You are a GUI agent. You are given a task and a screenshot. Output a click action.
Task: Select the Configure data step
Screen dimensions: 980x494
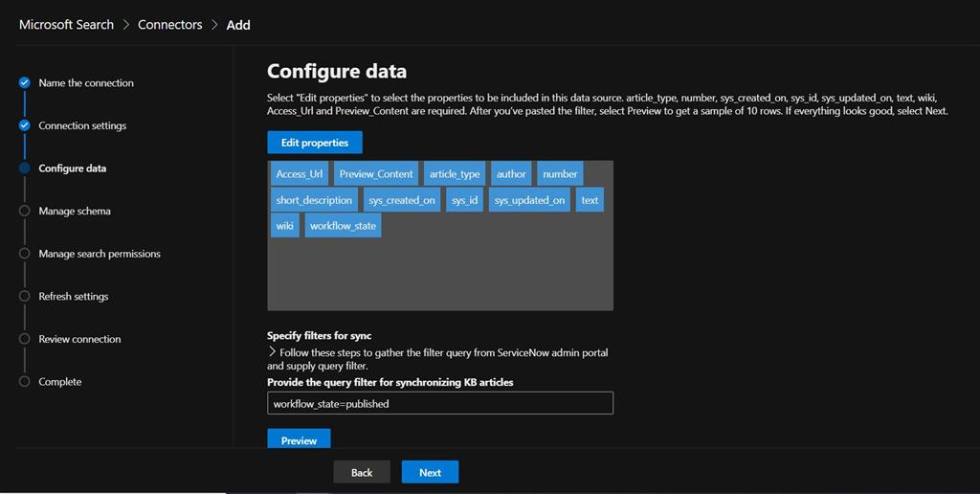pyautogui.click(x=73, y=168)
